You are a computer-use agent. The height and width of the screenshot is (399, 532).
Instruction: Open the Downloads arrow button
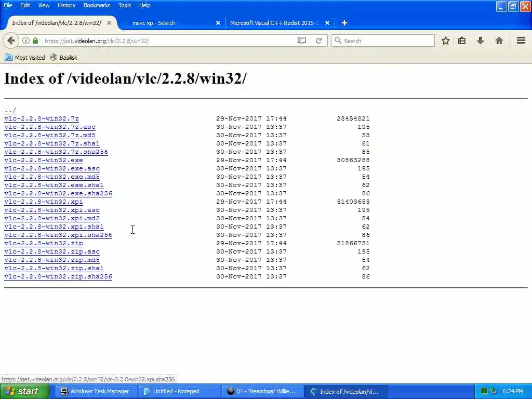[x=481, y=41]
